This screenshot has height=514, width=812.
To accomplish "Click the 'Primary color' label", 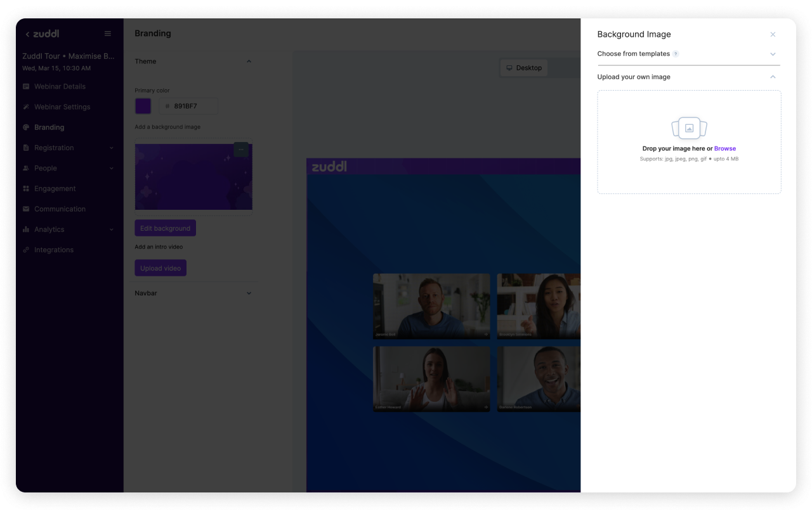I will [x=152, y=91].
